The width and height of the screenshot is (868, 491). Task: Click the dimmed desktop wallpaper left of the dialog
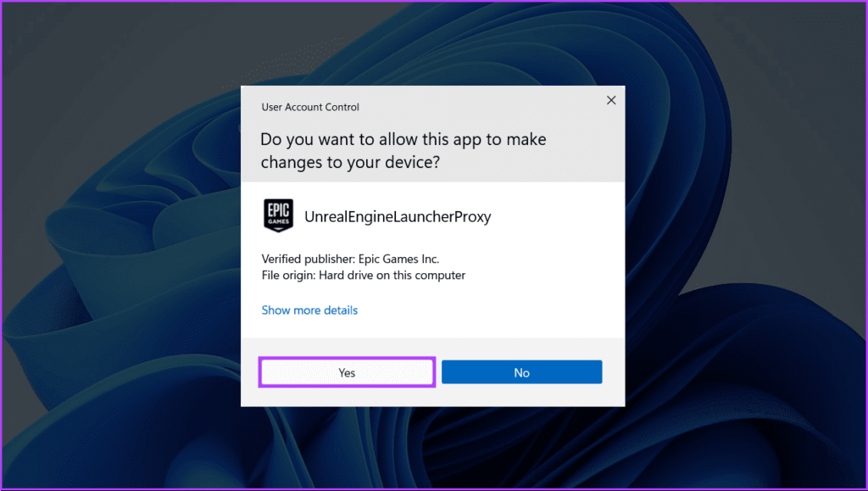point(119,246)
